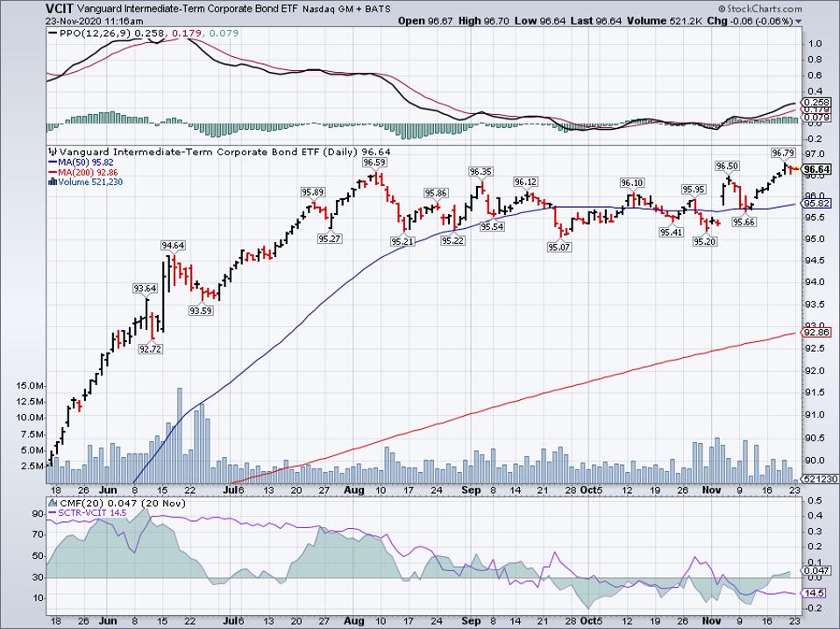Viewport: 840px width, 629px height.
Task: Select the blue line swatch before MA(50)
Action: 53,162
